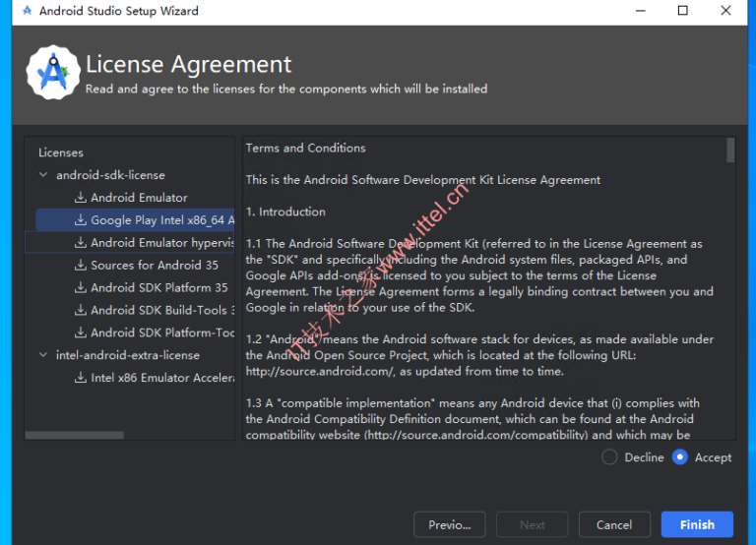Click download icon beside Google Play Intel x86_64
The height and width of the screenshot is (545, 756).
point(81,220)
